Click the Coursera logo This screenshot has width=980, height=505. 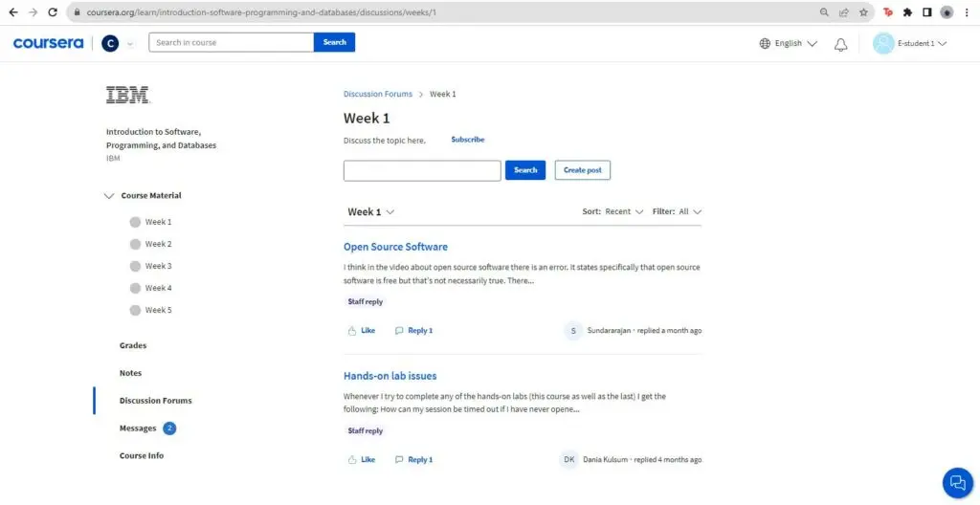pos(48,43)
